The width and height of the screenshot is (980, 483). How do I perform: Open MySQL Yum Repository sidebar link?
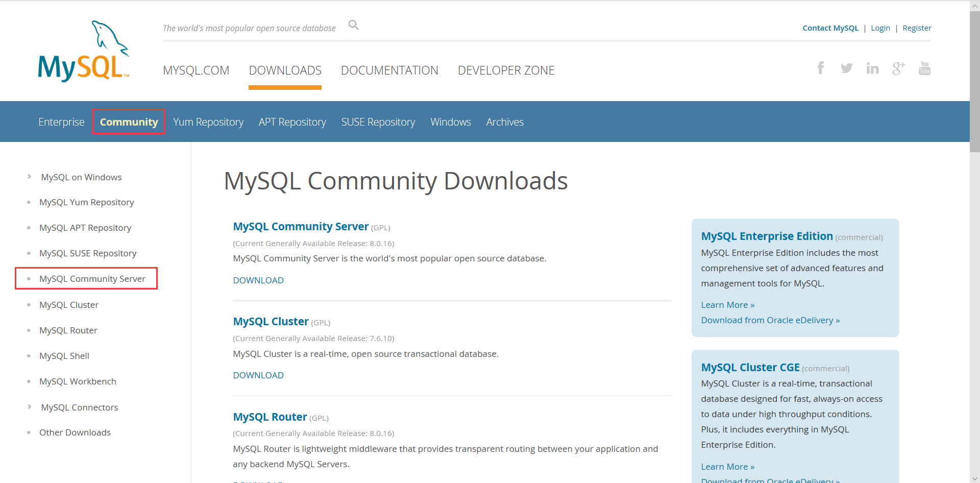tap(87, 202)
